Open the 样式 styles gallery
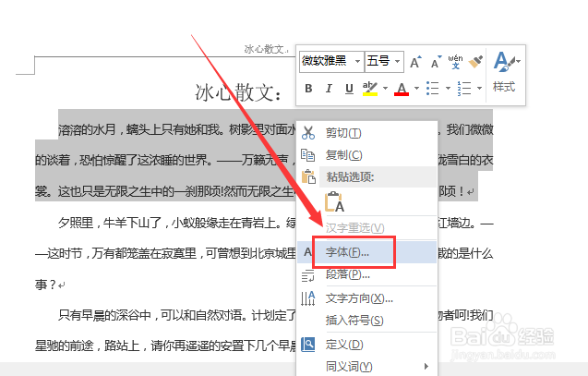Screen dimensions: 588x376 505,72
